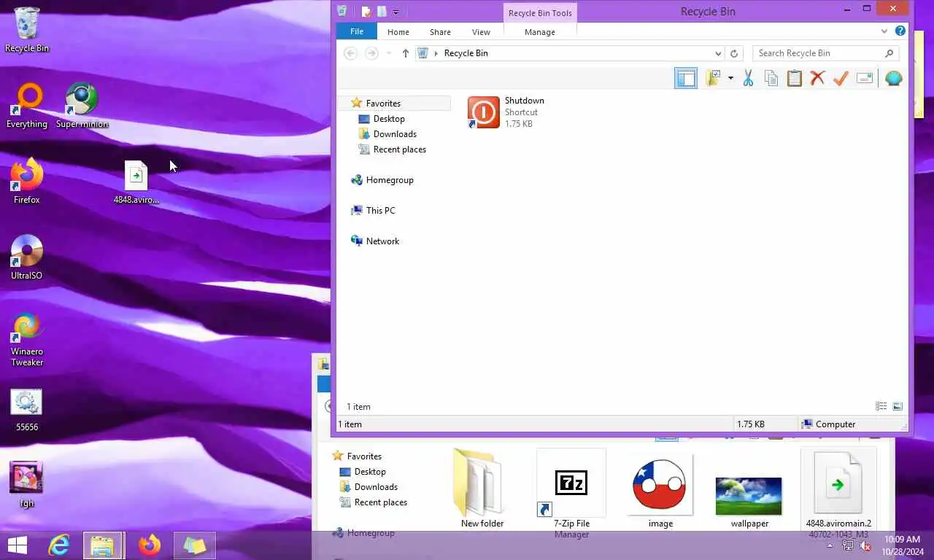This screenshot has width=934, height=560.
Task: Click the Cut scissors icon
Action: pyautogui.click(x=748, y=78)
